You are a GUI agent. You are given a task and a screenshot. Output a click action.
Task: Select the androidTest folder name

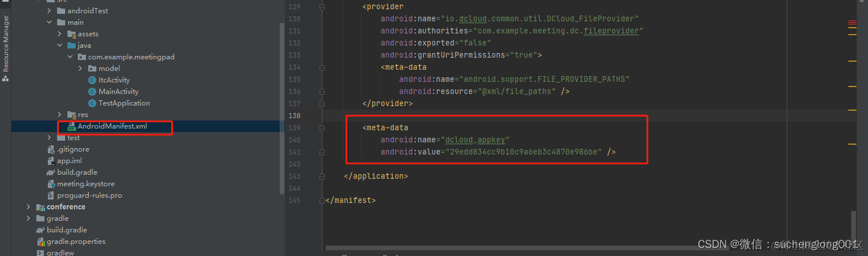(88, 11)
